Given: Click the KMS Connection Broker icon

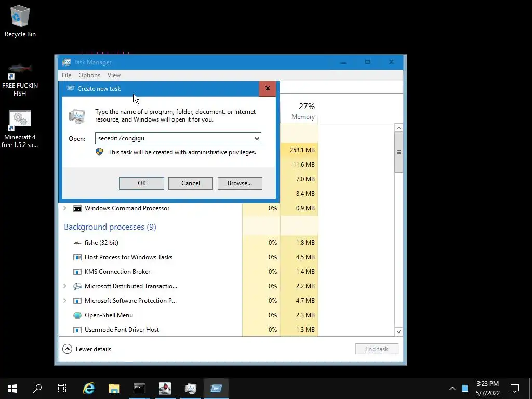Looking at the screenshot, I should (77, 272).
